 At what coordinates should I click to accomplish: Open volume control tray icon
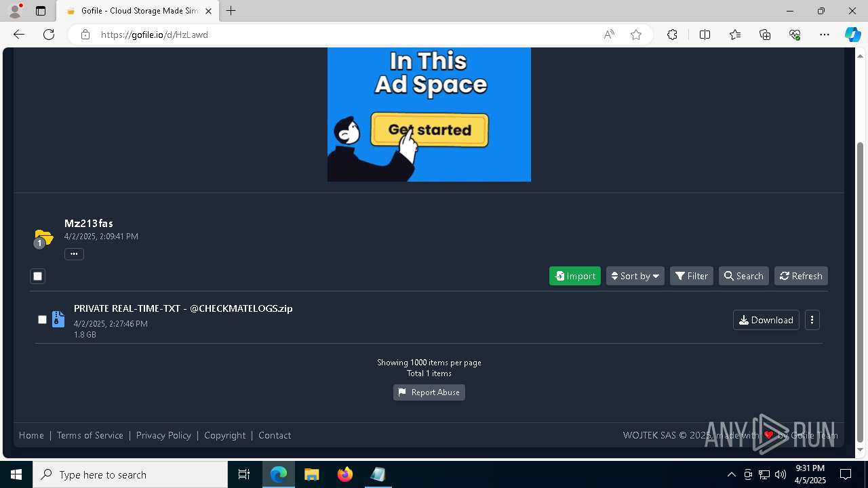click(x=781, y=474)
